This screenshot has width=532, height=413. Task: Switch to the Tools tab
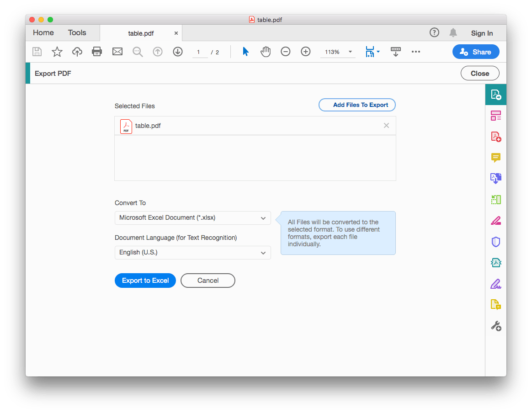point(77,33)
